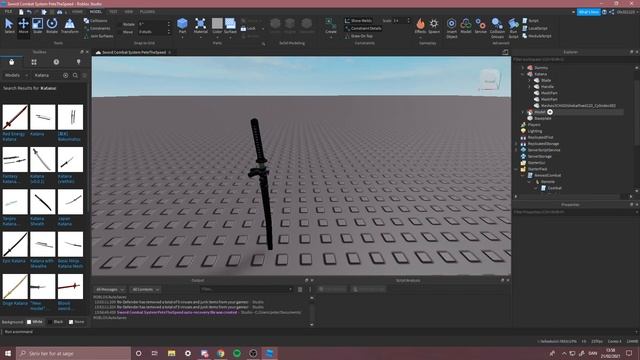Click the Toolbox search magnifier icon
The height and width of the screenshot is (360, 640).
click(75, 76)
